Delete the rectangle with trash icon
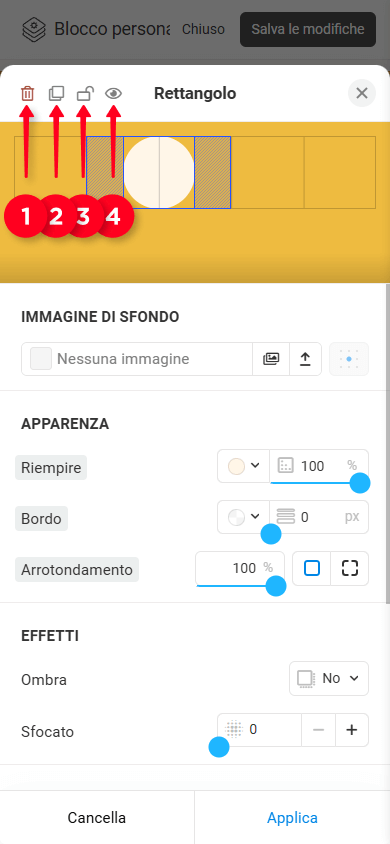390x844 pixels. 27,94
